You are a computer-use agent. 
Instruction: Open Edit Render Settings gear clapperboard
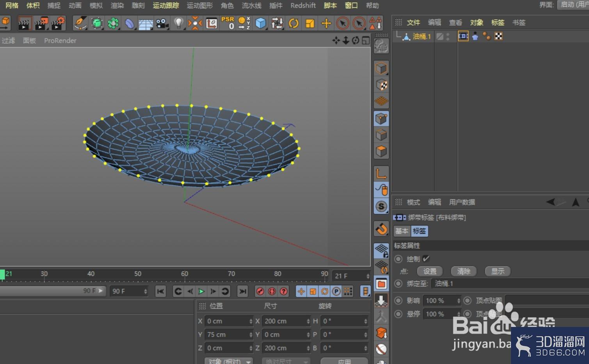[x=58, y=23]
